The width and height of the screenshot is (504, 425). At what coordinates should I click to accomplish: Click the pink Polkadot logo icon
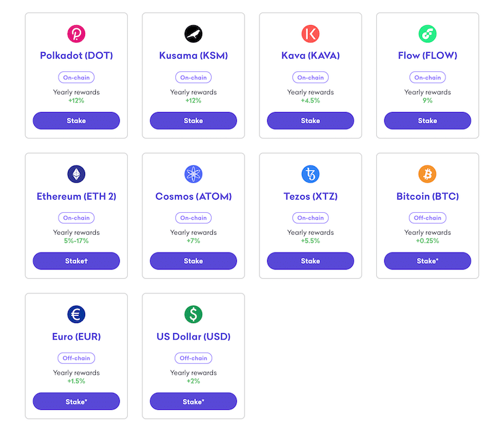[x=76, y=34]
